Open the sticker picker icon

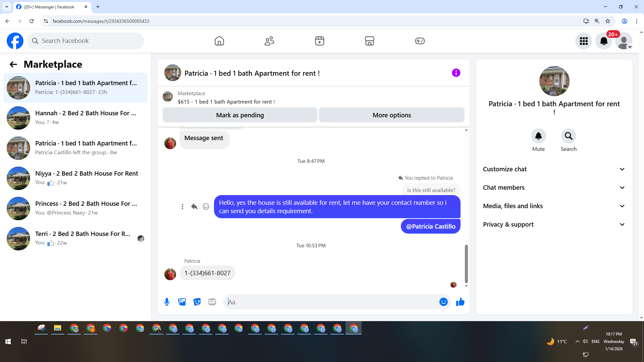tap(197, 302)
